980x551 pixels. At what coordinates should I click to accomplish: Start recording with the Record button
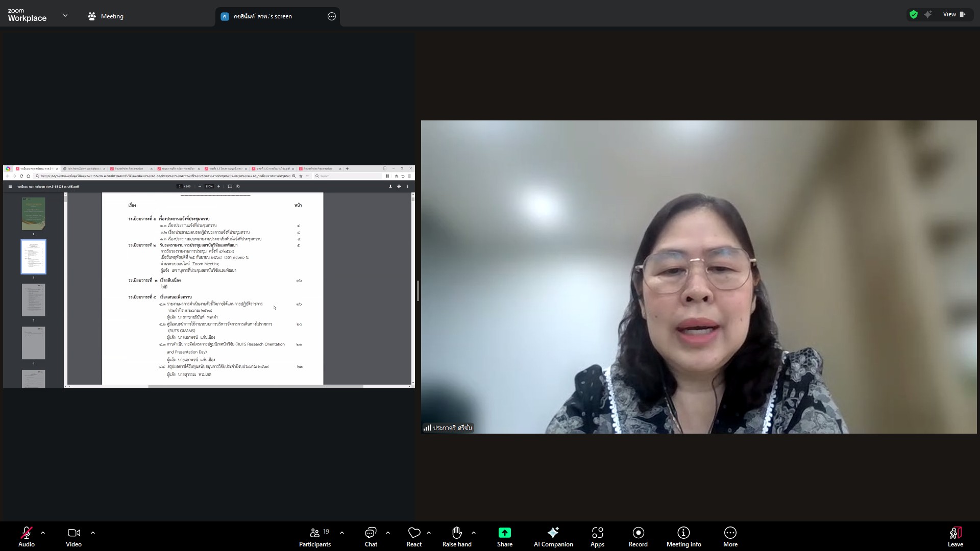(x=638, y=536)
